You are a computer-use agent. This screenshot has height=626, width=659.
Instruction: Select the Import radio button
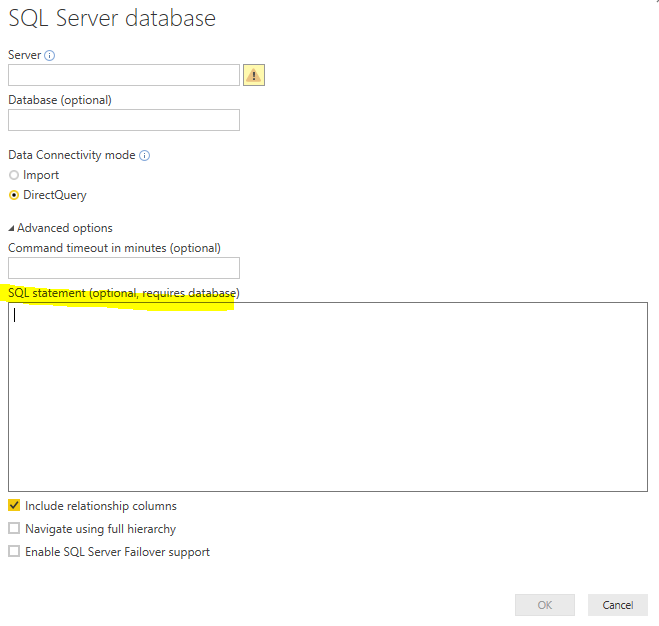(x=14, y=175)
